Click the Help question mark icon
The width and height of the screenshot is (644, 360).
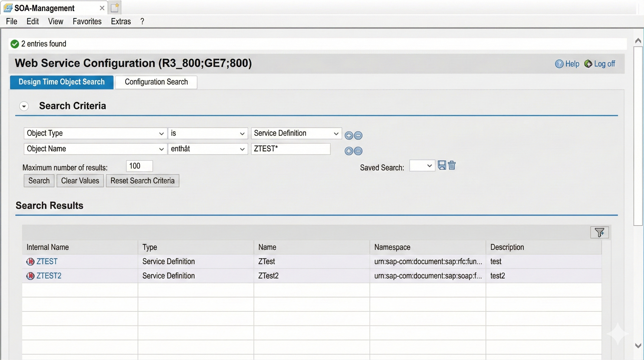pyautogui.click(x=559, y=64)
